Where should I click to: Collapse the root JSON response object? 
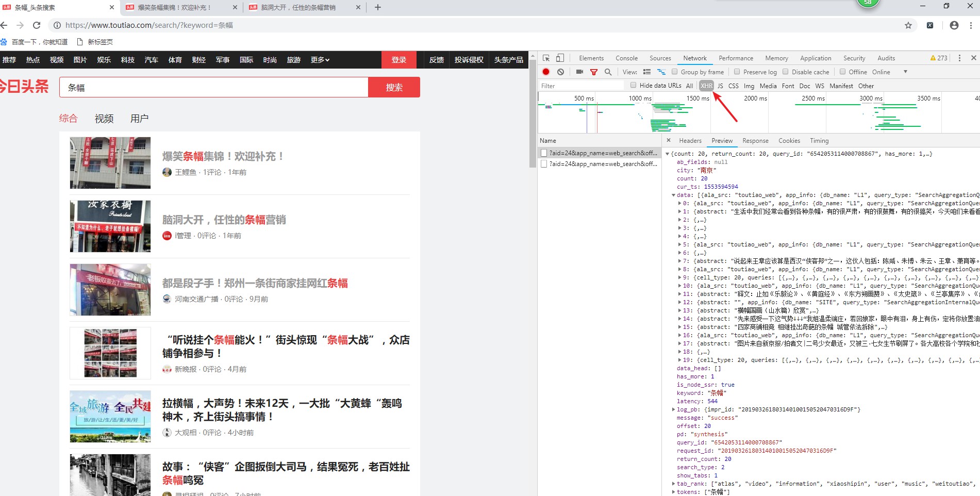click(668, 154)
